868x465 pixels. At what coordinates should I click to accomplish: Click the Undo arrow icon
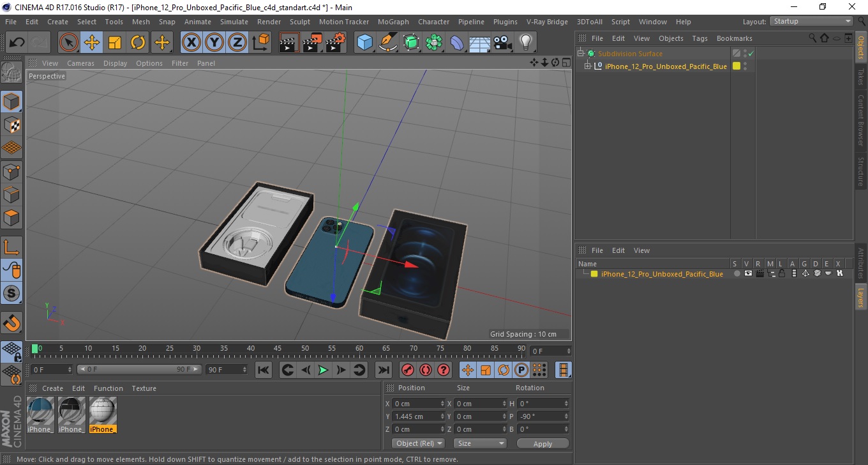pos(17,43)
